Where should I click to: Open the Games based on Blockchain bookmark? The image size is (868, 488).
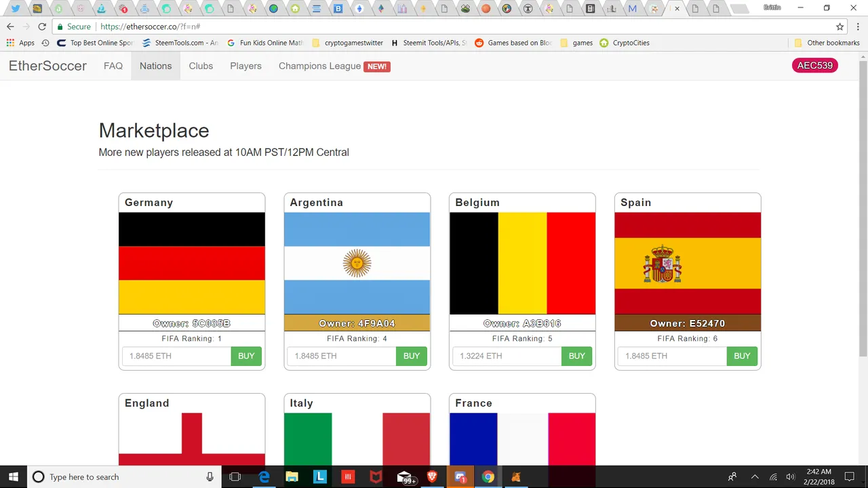point(513,43)
